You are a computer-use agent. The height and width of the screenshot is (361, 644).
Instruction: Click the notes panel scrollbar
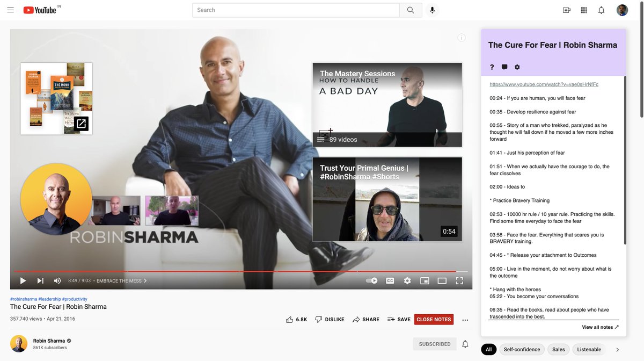[625, 160]
